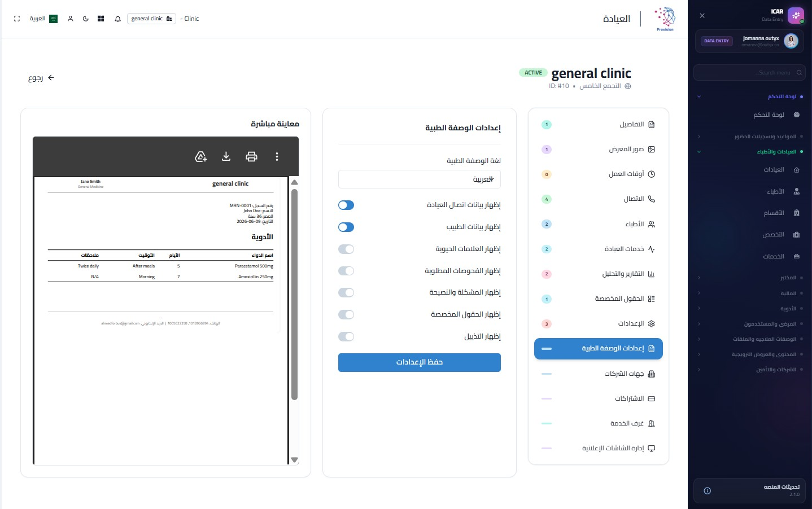The height and width of the screenshot is (509, 812).
Task: Open the خدمات العيادة tab
Action: [x=599, y=249]
